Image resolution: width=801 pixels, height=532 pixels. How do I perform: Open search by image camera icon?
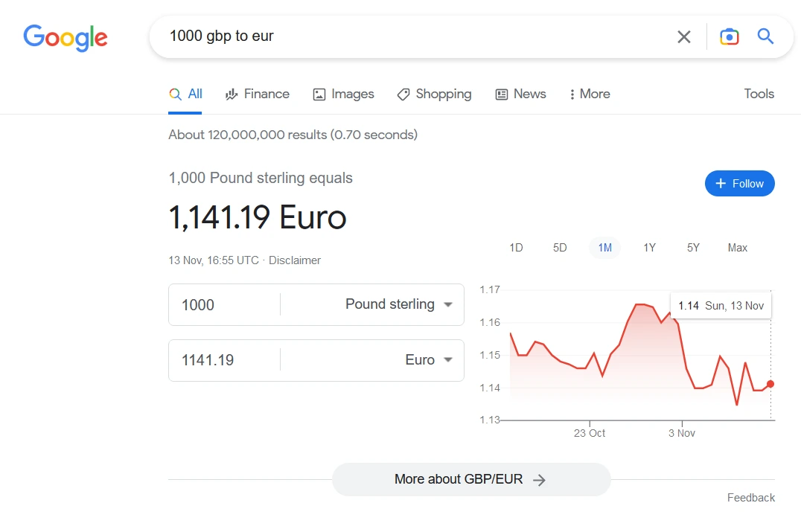click(x=729, y=36)
